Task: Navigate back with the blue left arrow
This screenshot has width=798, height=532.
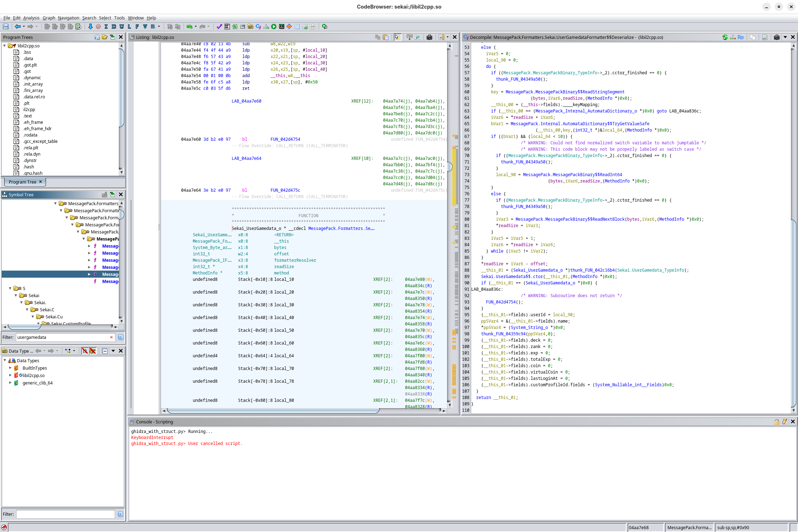Action: tap(17, 27)
